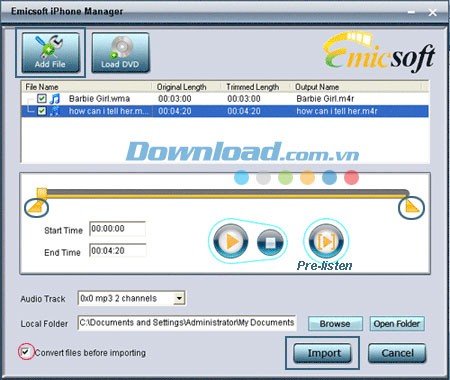Minimize the Emicsoft iPhone Manager window

point(411,12)
